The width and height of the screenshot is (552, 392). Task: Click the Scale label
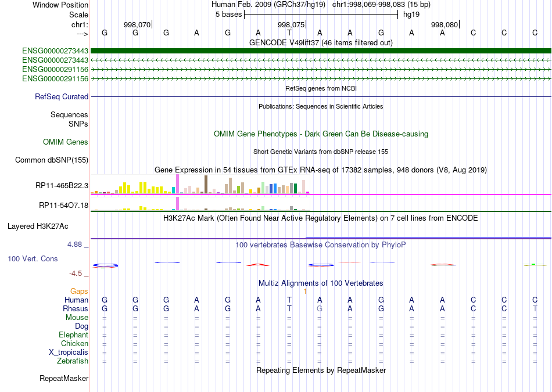(x=78, y=15)
